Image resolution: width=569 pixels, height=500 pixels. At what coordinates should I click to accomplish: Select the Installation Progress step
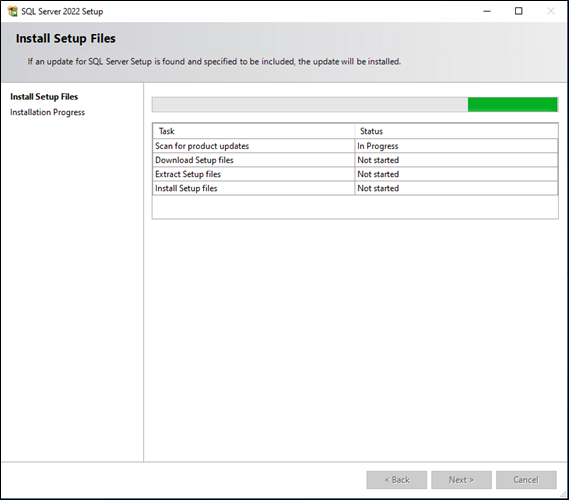pyautogui.click(x=47, y=112)
